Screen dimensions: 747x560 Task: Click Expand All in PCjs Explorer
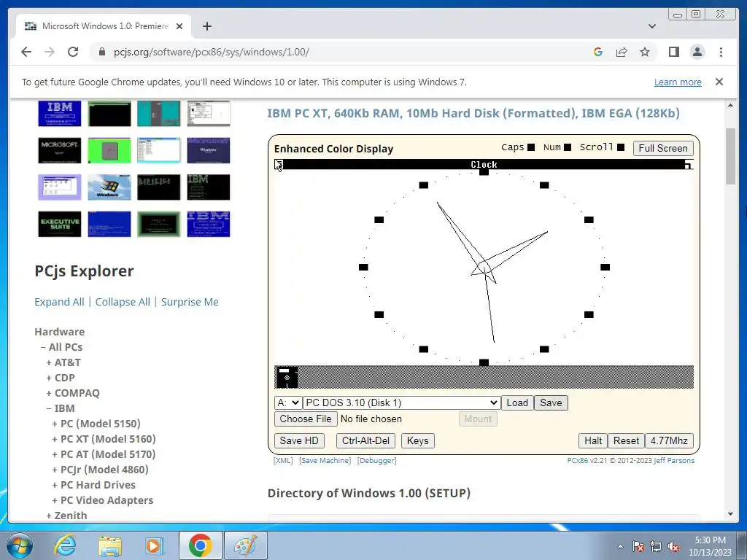[x=59, y=302]
